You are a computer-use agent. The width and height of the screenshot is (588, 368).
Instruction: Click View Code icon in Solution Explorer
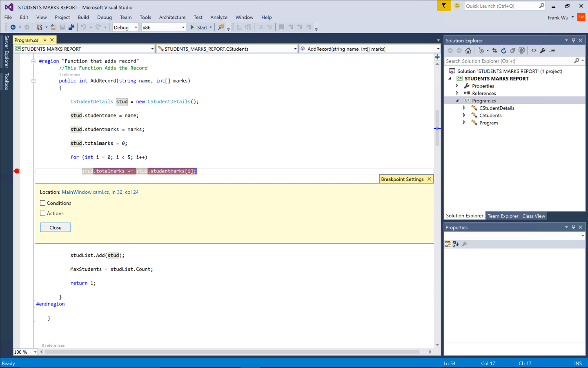534,51
